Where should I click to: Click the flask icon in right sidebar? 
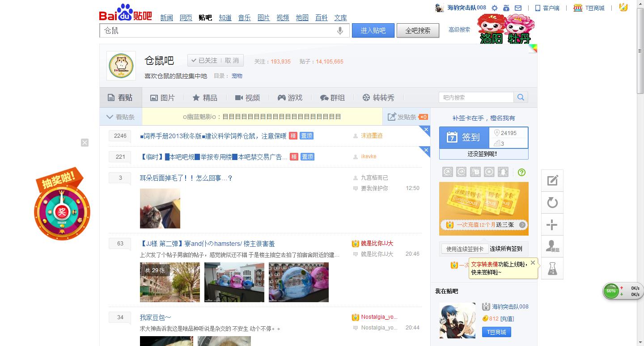(552, 268)
